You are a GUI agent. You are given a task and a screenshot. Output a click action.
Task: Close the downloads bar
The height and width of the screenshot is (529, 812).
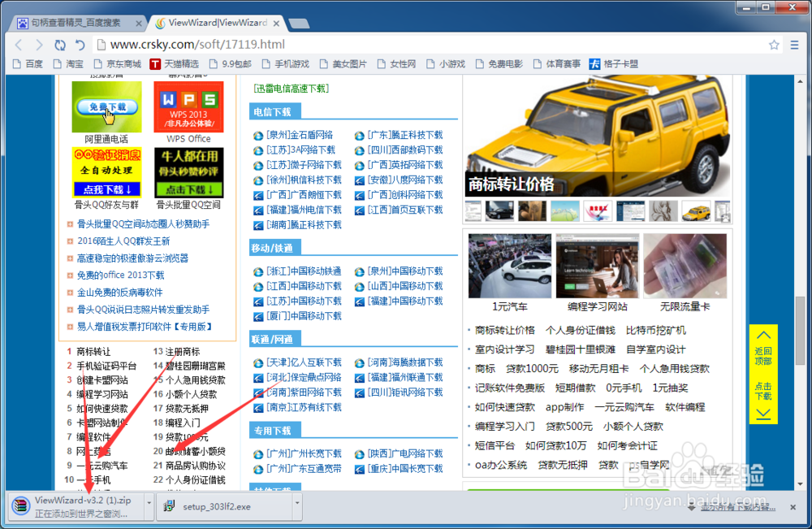[x=793, y=507]
